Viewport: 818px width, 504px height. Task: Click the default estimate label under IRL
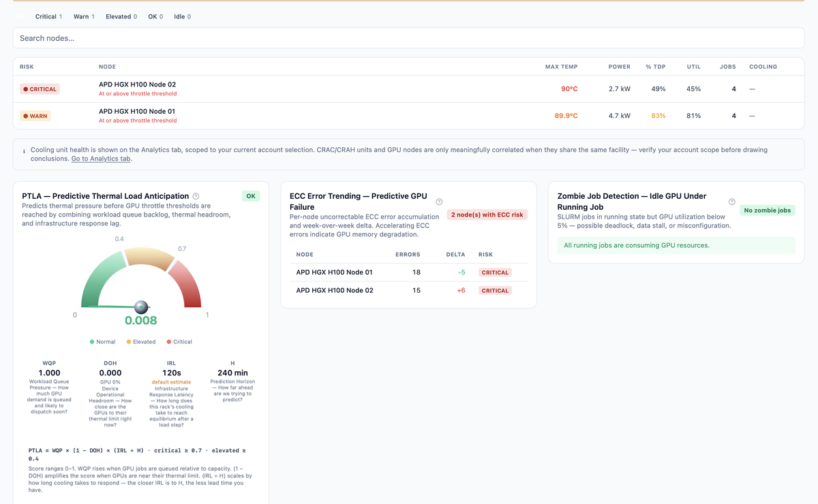tap(171, 382)
